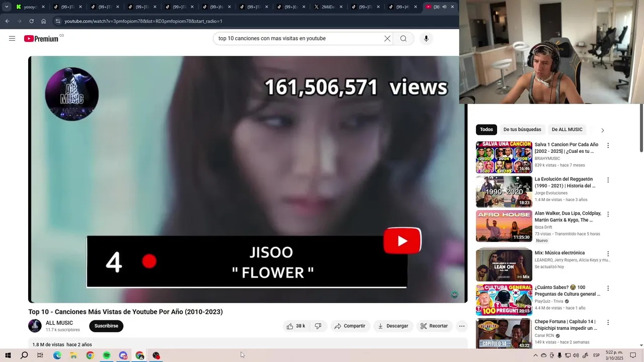Viewport: 644px width, 362px height.
Task: Switch ESP input language indicator
Action: [x=596, y=355]
